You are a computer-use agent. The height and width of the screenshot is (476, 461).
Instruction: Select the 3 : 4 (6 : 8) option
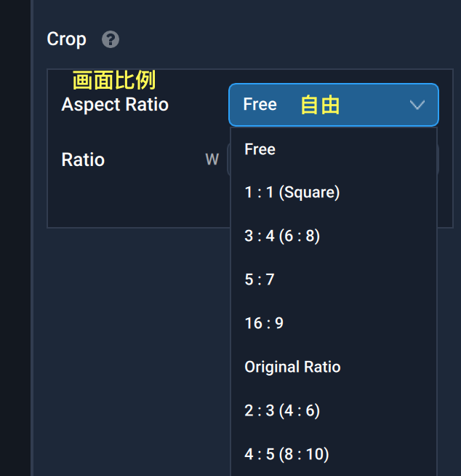point(282,236)
